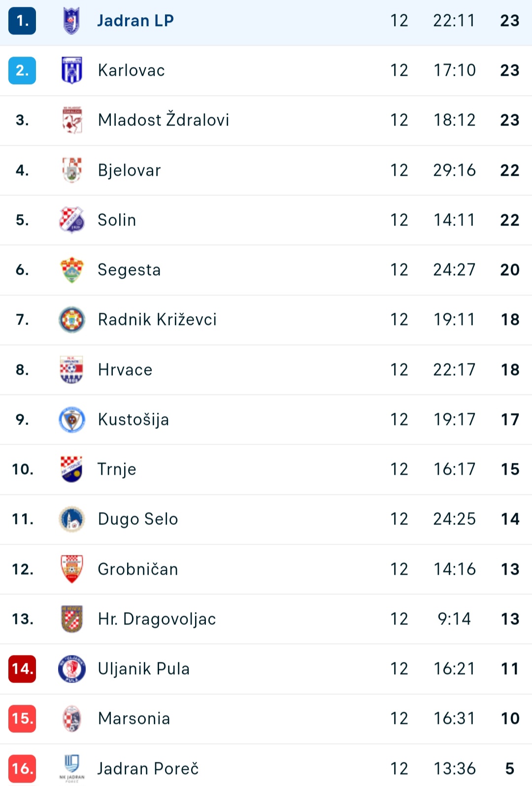
Task: Select the Grobničan team name
Action: coord(138,569)
